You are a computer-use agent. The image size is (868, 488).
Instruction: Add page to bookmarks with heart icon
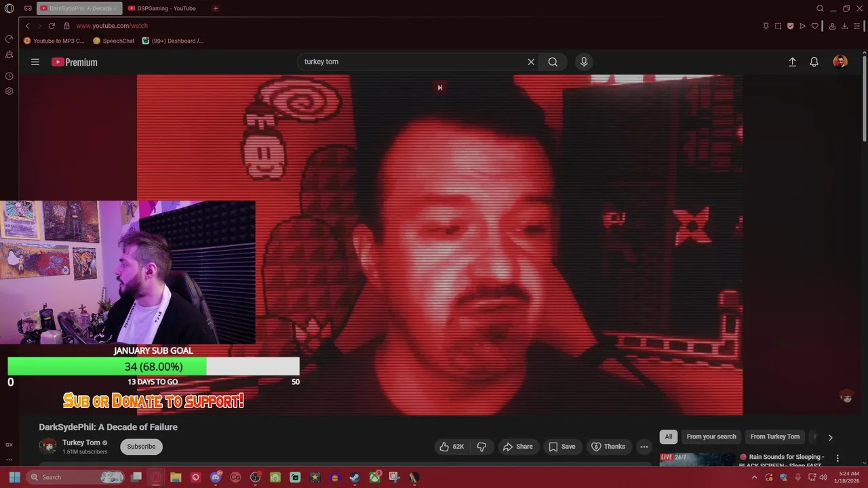pos(814,26)
